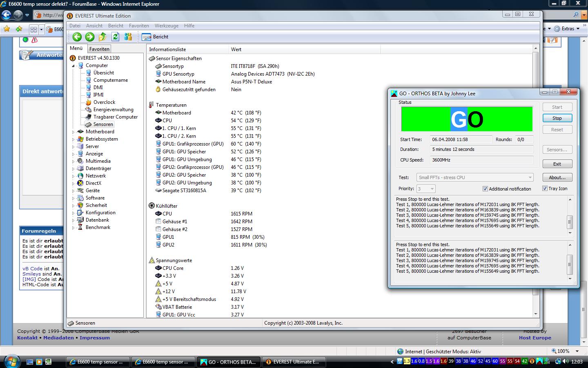Toggle Additional notification checkbox
This screenshot has height=368, width=588.
click(x=485, y=189)
